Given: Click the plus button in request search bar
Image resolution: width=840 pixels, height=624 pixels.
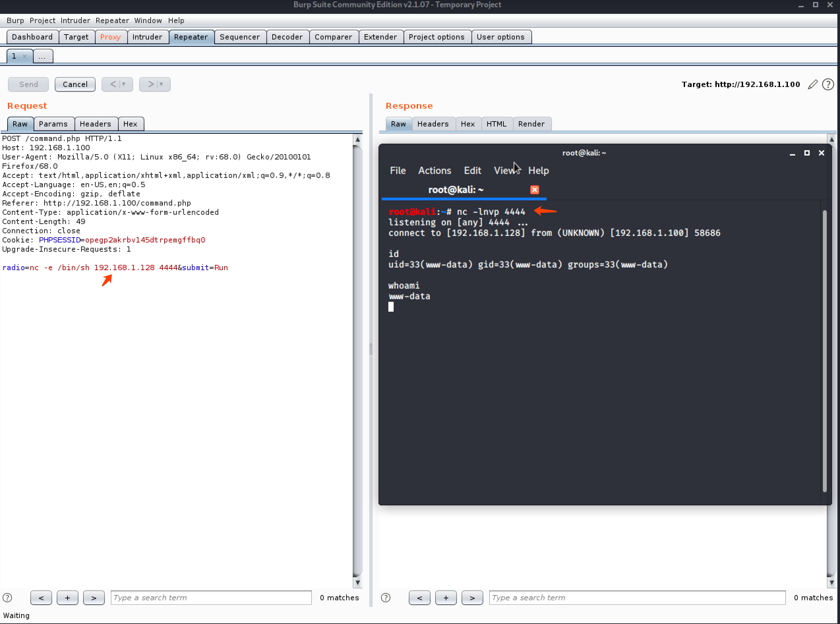Looking at the screenshot, I should pos(67,598).
